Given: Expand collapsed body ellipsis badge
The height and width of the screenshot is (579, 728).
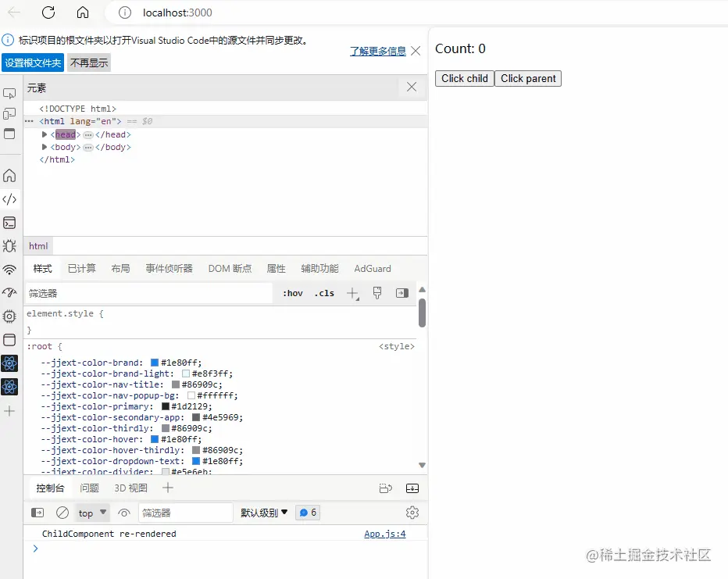Looking at the screenshot, I should tap(87, 147).
